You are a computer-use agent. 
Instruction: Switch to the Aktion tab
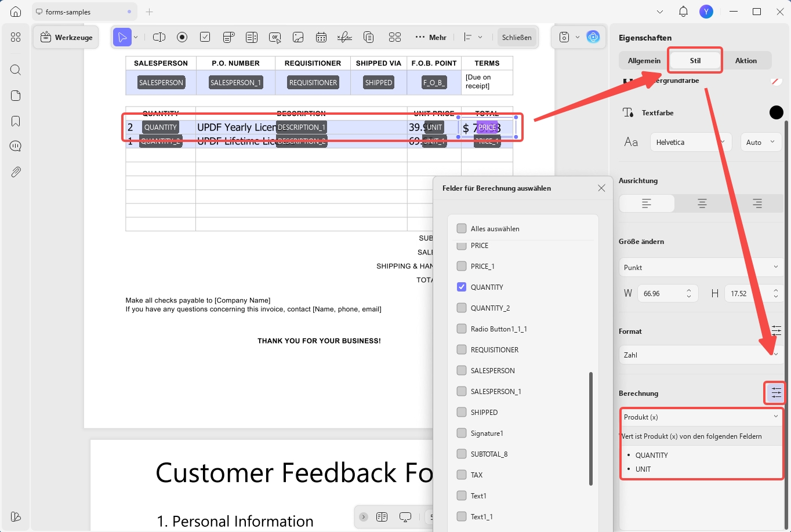[x=746, y=60]
